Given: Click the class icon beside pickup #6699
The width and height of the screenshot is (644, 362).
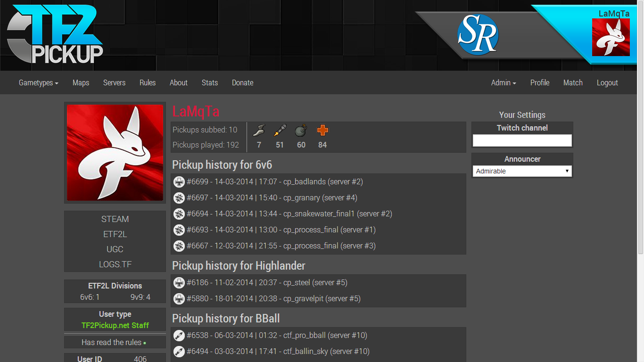Looking at the screenshot, I should [179, 182].
